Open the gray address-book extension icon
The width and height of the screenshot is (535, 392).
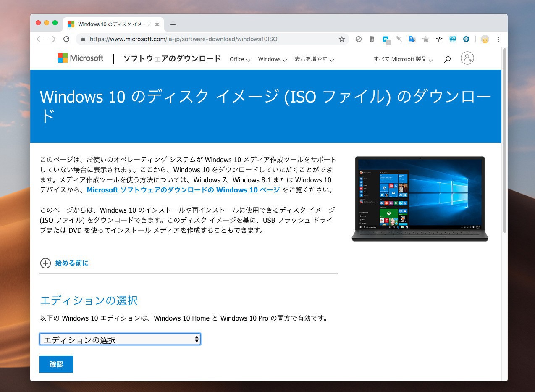click(x=372, y=39)
